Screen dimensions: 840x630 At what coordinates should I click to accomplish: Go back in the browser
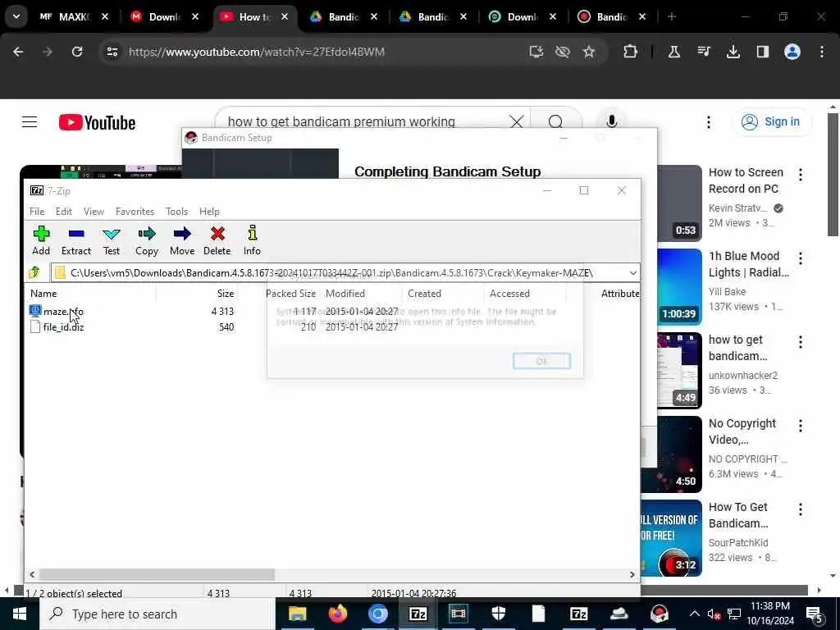[x=18, y=52]
